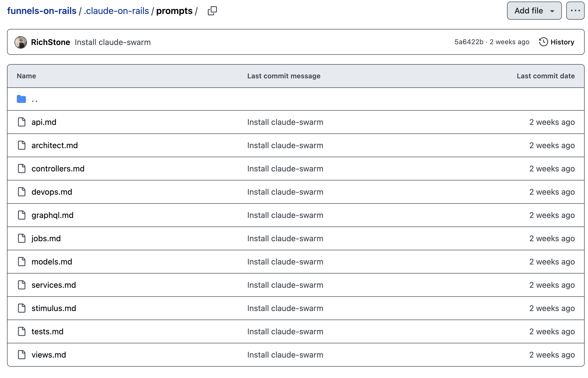Open models.md file

tap(52, 262)
